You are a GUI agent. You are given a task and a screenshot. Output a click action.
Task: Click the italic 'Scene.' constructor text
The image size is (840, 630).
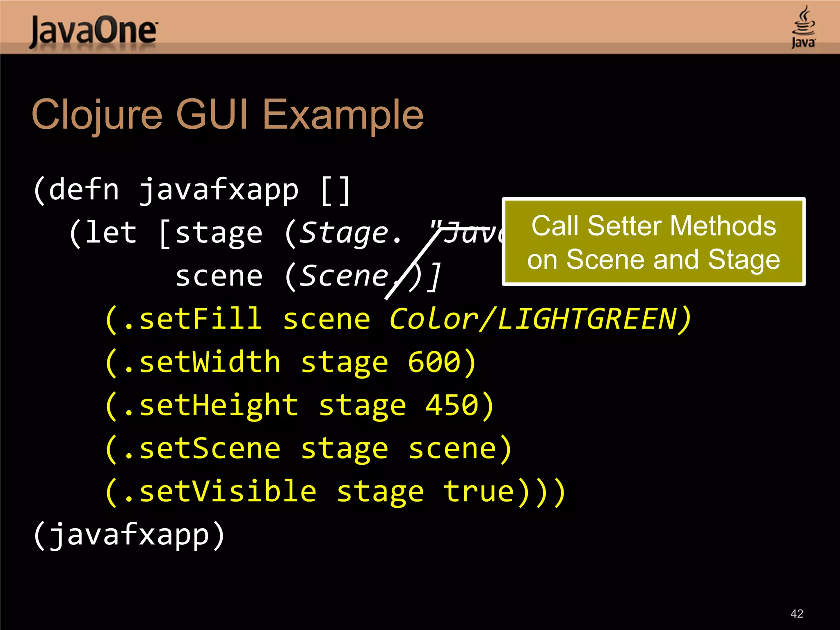coord(345,276)
